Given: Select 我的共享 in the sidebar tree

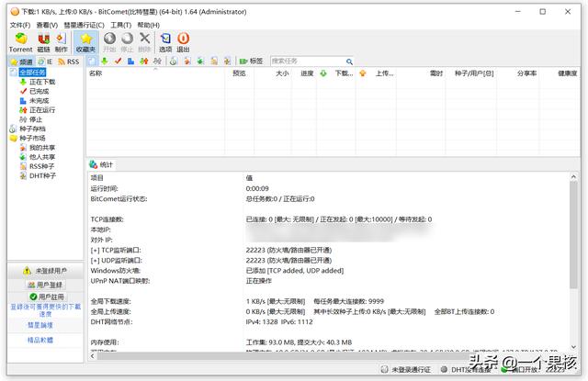Looking at the screenshot, I should coord(42,148).
